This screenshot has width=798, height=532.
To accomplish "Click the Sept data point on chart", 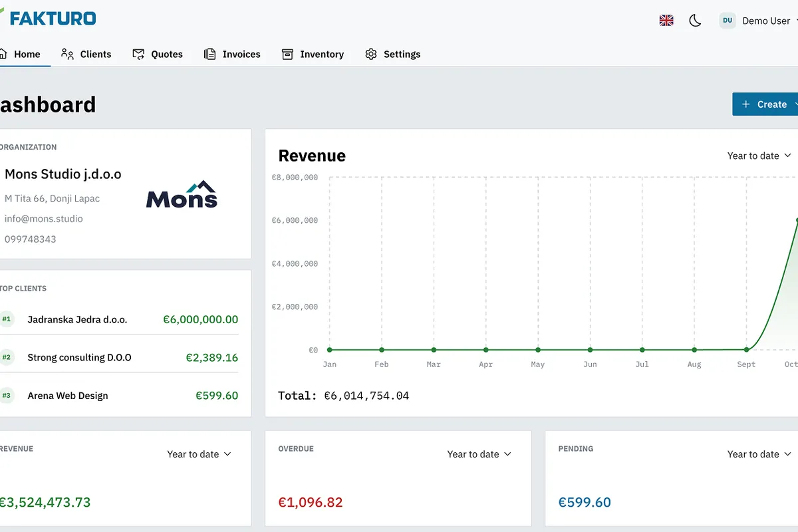I will (747, 349).
